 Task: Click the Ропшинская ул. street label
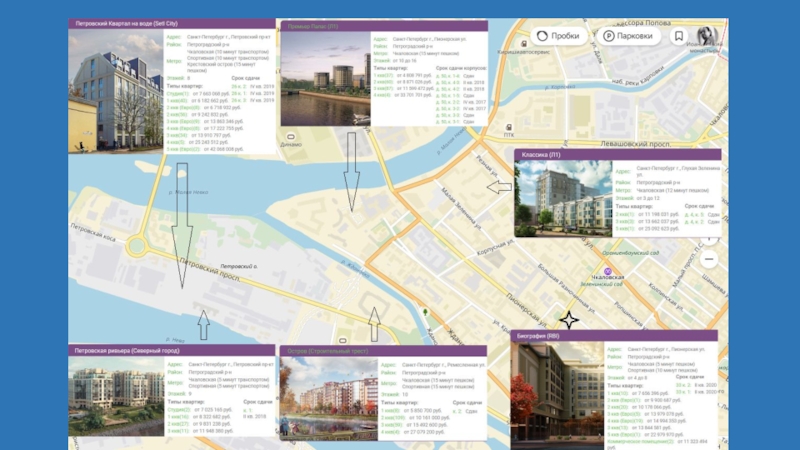631,314
